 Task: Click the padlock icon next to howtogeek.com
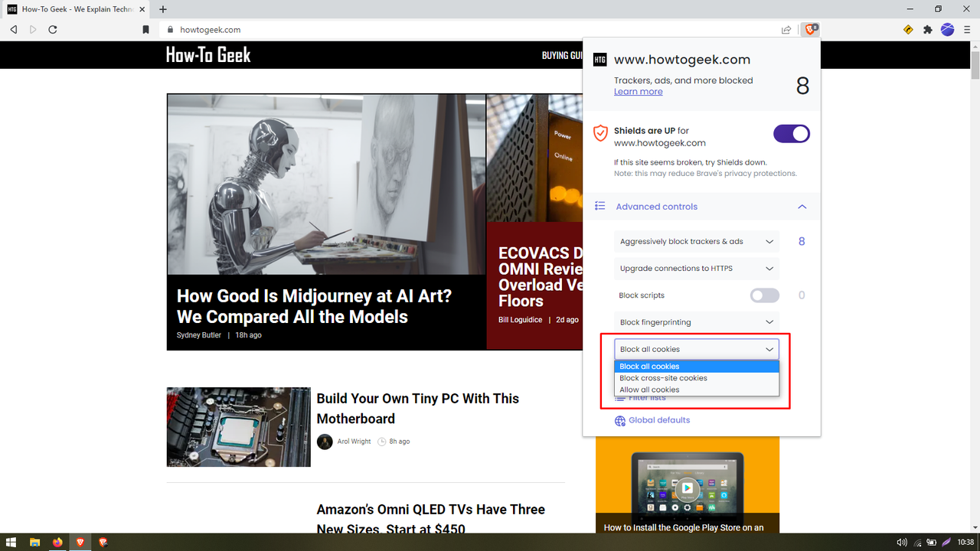[170, 29]
